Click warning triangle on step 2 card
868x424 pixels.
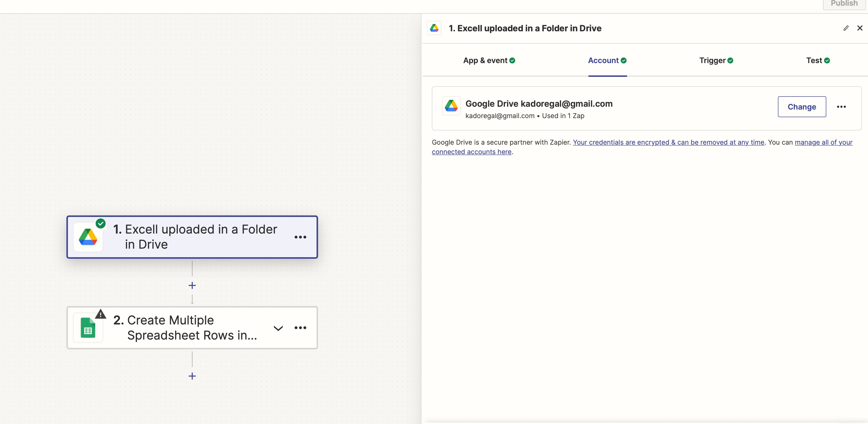[x=101, y=314]
